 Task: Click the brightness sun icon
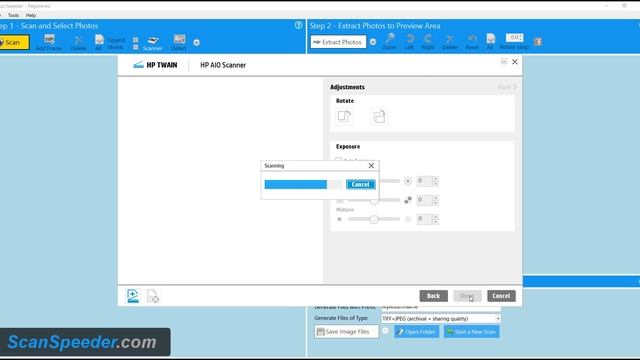point(408,181)
